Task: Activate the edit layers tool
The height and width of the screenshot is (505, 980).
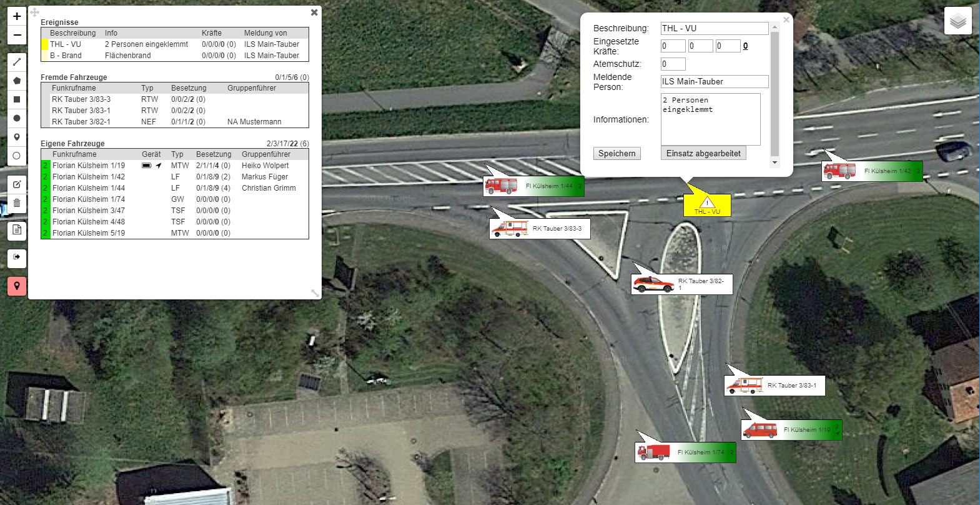Action: pos(17,184)
